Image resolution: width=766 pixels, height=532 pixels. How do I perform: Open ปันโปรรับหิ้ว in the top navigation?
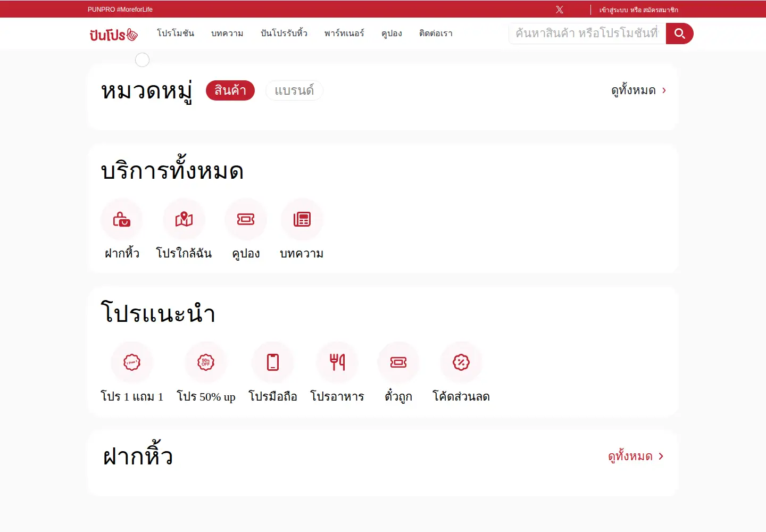click(284, 34)
